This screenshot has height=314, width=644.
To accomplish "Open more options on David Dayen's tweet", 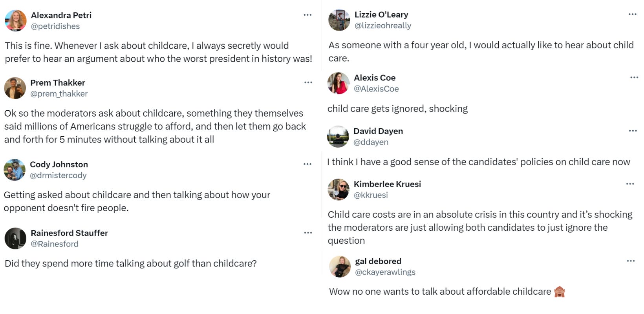I will (x=633, y=131).
